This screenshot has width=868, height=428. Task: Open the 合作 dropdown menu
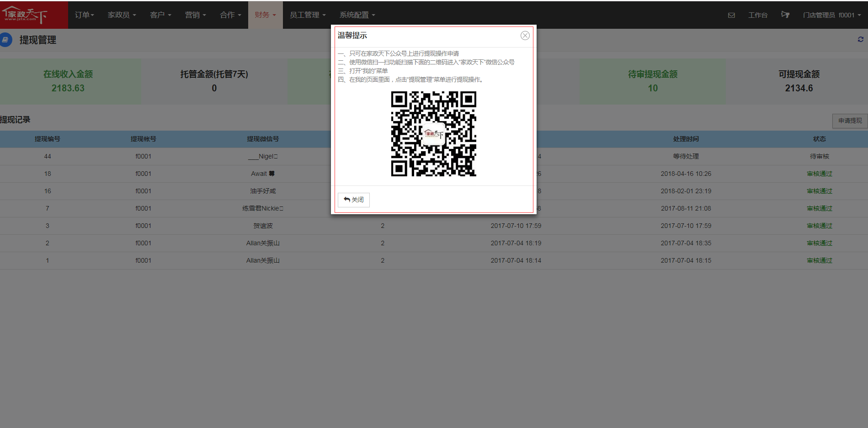tap(230, 15)
